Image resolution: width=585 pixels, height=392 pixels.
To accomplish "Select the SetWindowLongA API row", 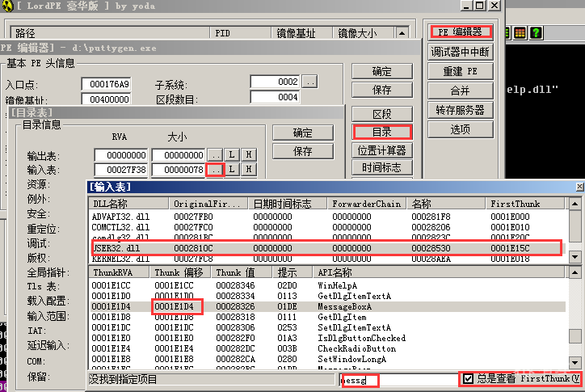I will click(327, 359).
